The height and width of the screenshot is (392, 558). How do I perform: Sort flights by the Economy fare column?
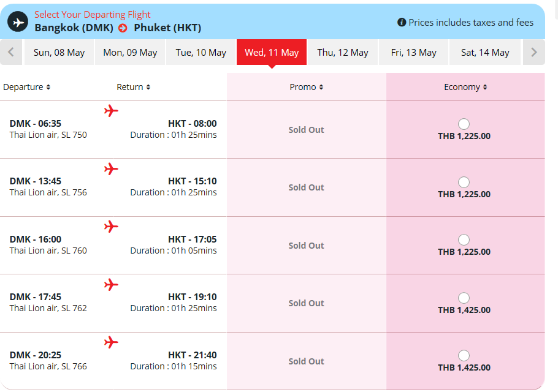[465, 87]
